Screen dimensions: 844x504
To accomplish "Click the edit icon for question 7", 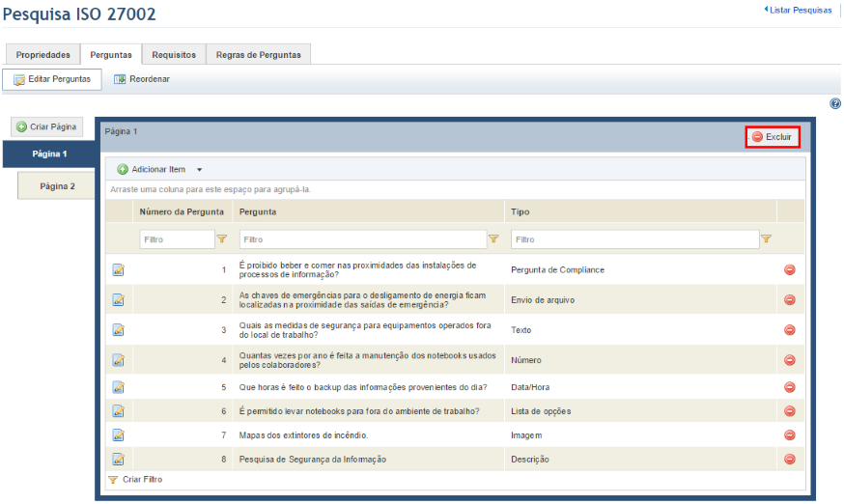I will [x=119, y=435].
